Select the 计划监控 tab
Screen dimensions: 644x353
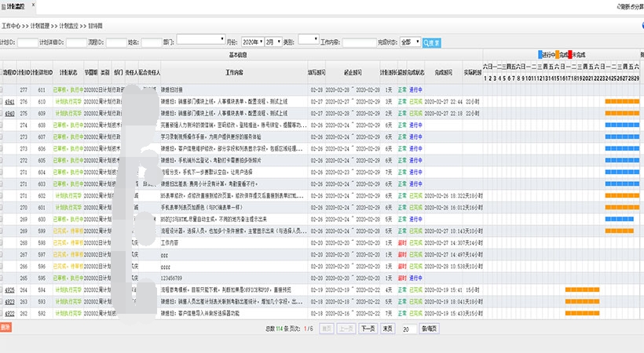(x=16, y=6)
